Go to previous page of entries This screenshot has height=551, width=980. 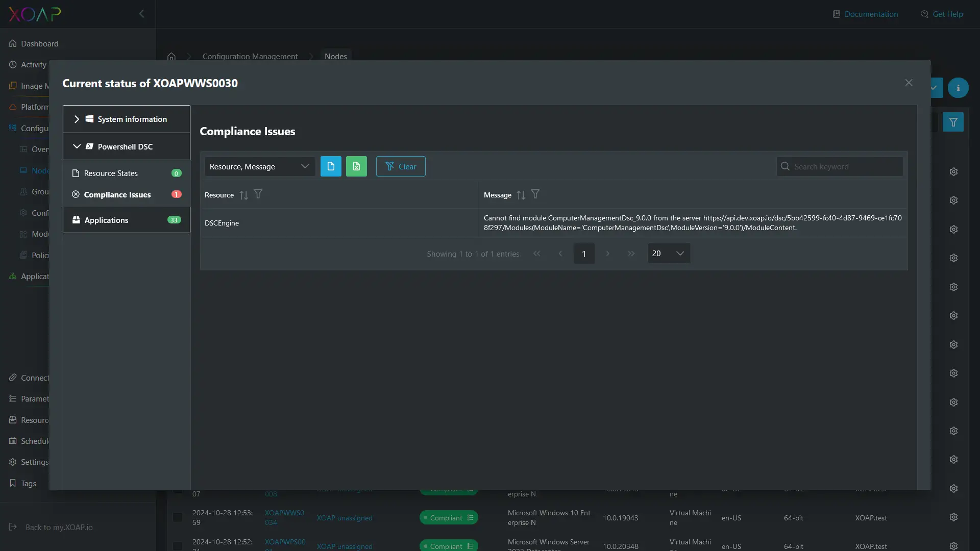pos(560,254)
